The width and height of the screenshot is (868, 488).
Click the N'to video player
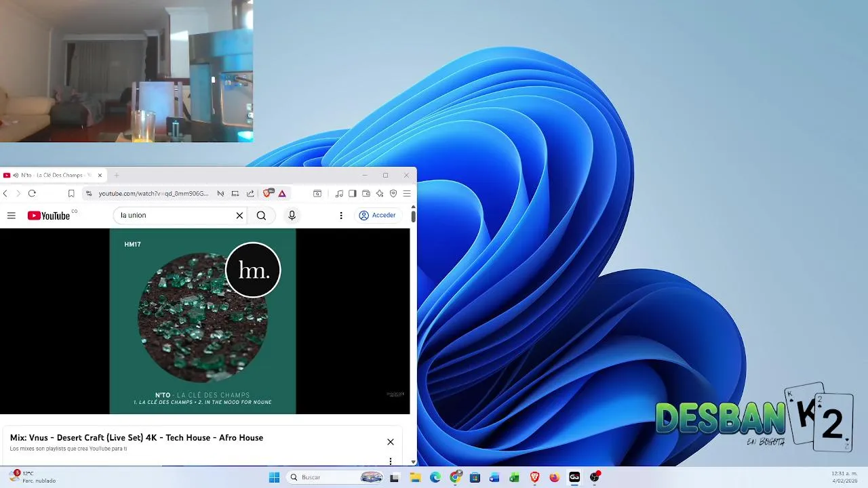click(x=205, y=321)
